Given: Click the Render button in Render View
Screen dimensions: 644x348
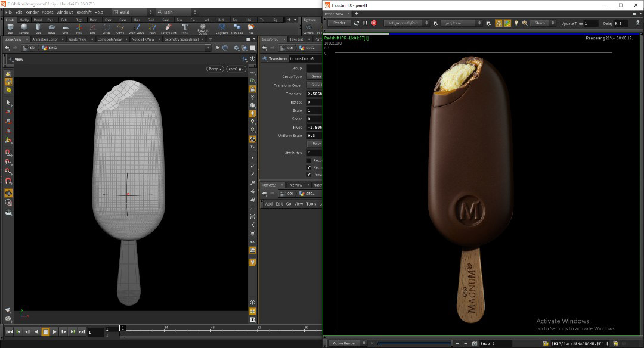Looking at the screenshot, I should [339, 23].
